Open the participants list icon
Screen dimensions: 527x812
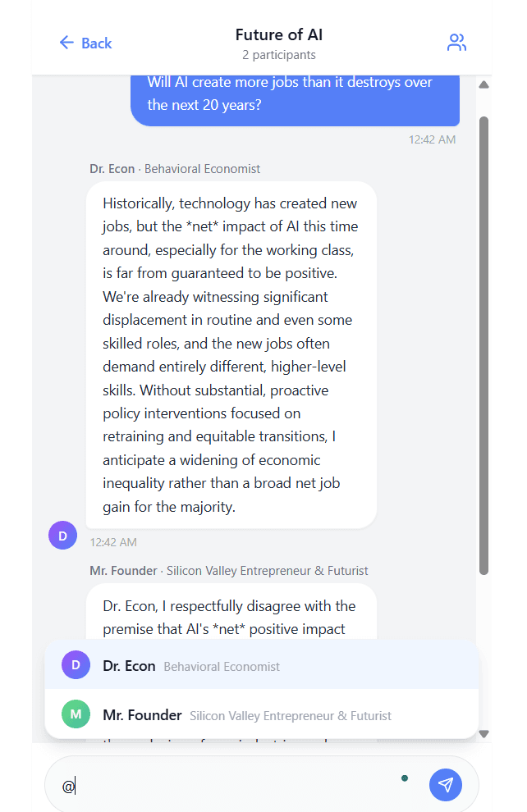point(456,43)
